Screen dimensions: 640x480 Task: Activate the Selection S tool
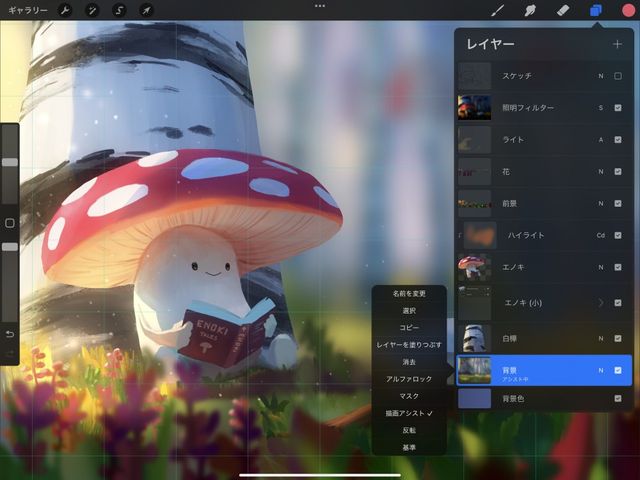point(119,10)
